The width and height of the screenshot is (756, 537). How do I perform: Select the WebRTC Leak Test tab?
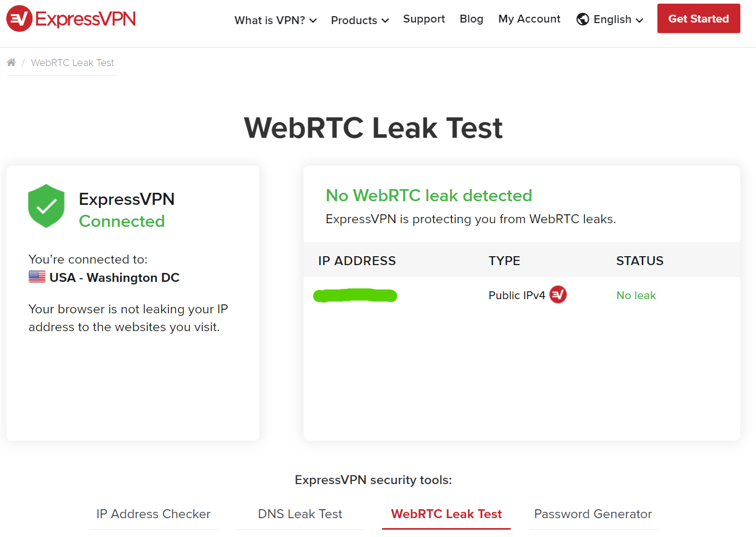point(446,514)
